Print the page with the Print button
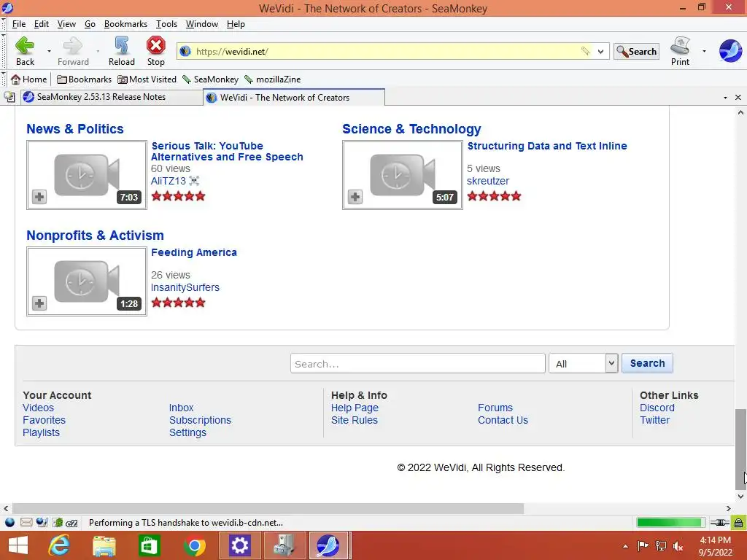The height and width of the screenshot is (560, 747). 681,51
